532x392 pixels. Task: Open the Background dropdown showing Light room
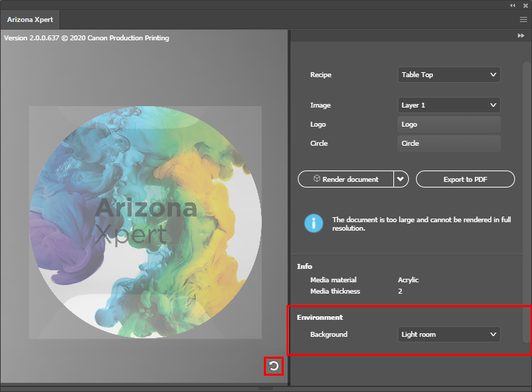click(x=449, y=334)
